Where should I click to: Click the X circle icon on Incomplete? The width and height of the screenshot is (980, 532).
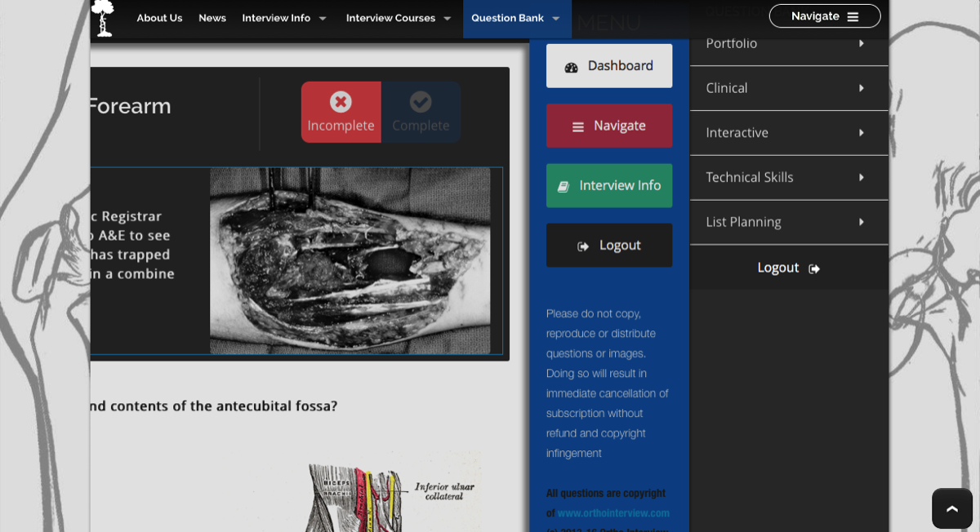(341, 102)
